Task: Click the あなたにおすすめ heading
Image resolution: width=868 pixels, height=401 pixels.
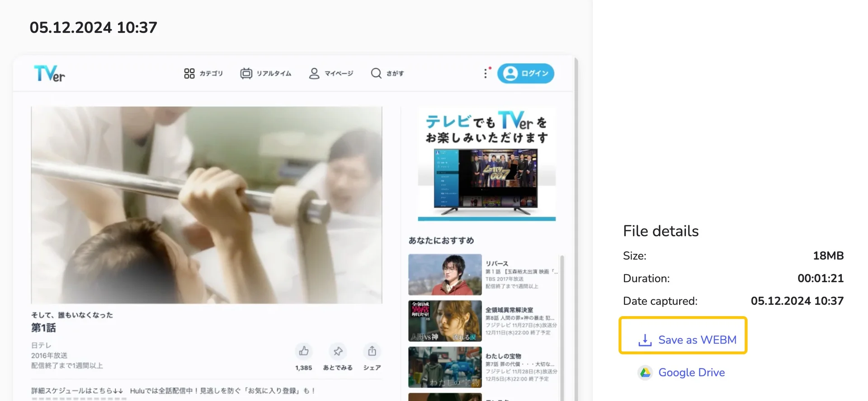Action: coord(441,240)
